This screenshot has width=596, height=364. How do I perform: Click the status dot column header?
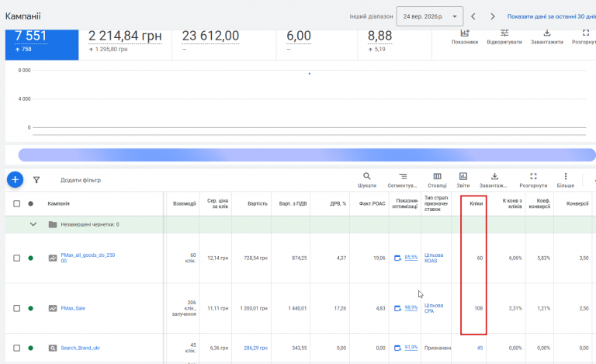tap(31, 203)
